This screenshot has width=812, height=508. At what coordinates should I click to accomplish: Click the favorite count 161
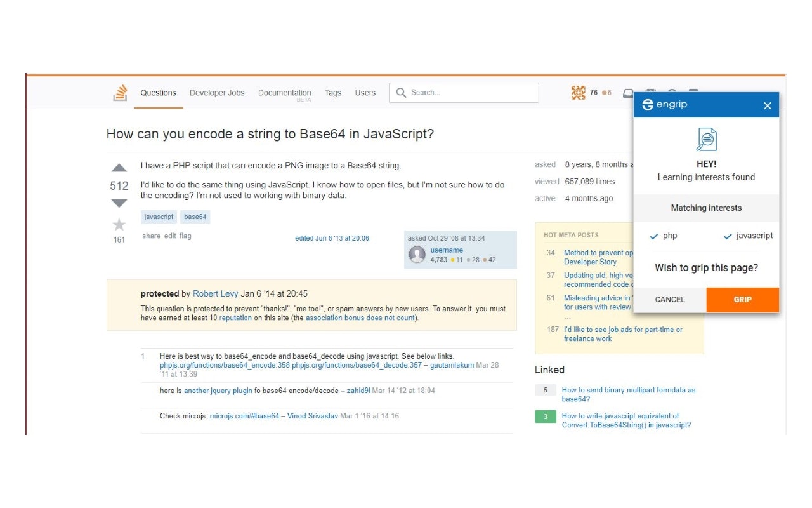point(119,240)
